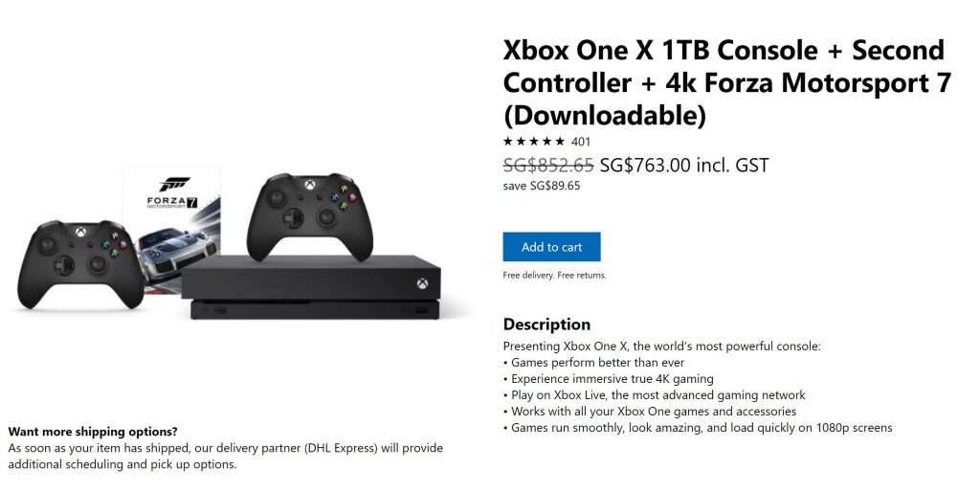The image size is (980, 492).
Task: Click the save SG$89.65 text
Action: 542,186
